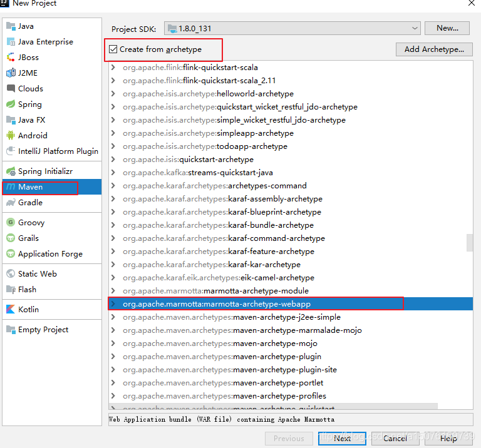Select Empty Project type label
481x448 pixels.
(43, 330)
